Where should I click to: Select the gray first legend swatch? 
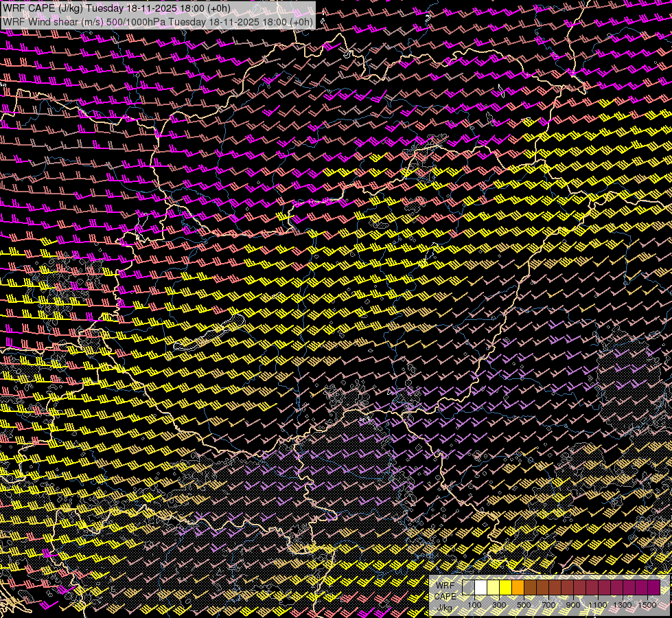468,588
